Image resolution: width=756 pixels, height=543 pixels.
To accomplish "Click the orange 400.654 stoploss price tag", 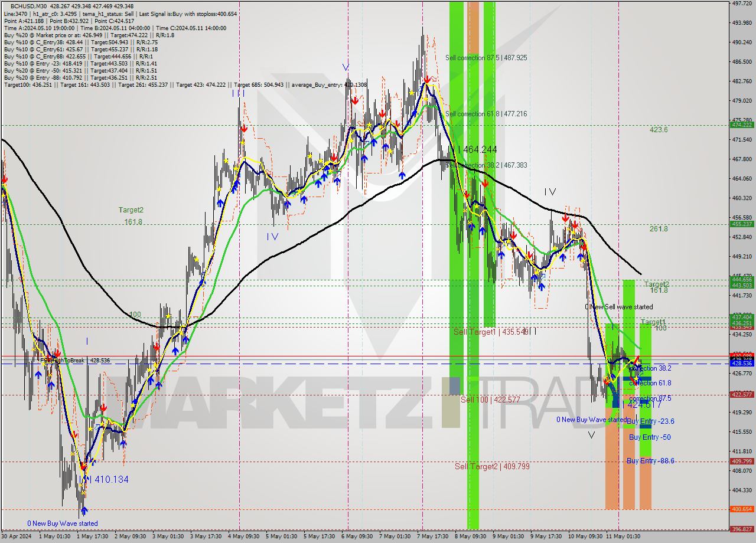I will click(742, 509).
